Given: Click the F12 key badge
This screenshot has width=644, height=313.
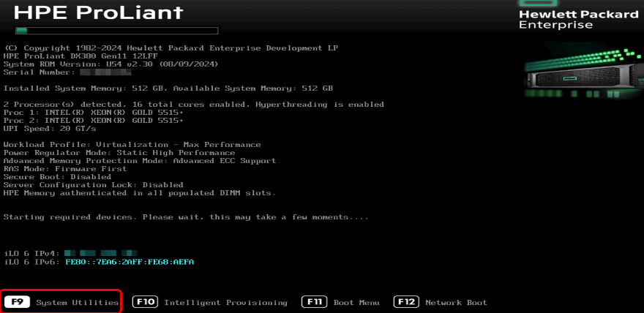Looking at the screenshot, I should [x=406, y=302].
